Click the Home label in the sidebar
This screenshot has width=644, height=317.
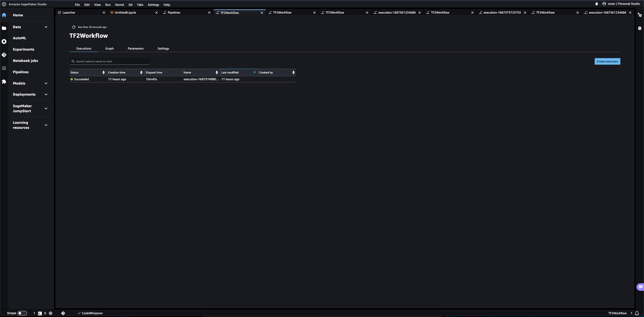(x=18, y=15)
